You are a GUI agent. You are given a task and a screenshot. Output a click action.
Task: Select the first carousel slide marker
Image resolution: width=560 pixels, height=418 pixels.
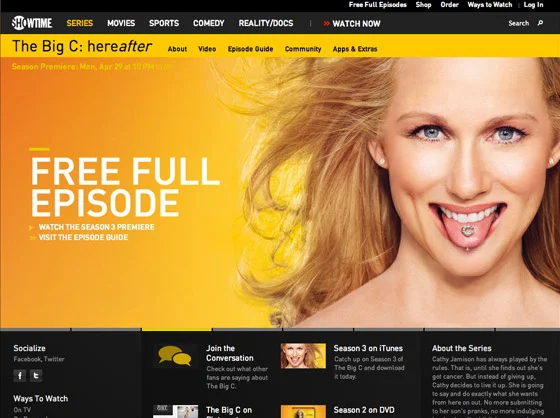coord(35,329)
